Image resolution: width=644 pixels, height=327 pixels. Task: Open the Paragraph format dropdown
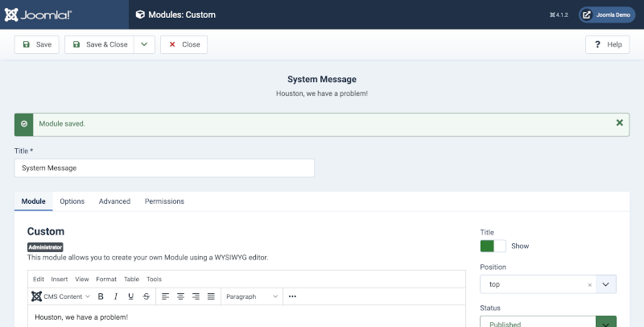pyautogui.click(x=252, y=296)
